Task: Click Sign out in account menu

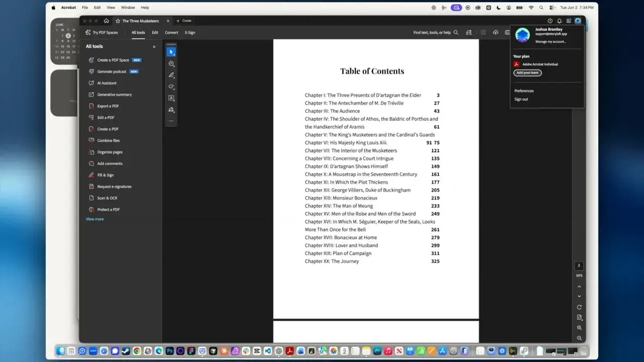Action: [521, 100]
